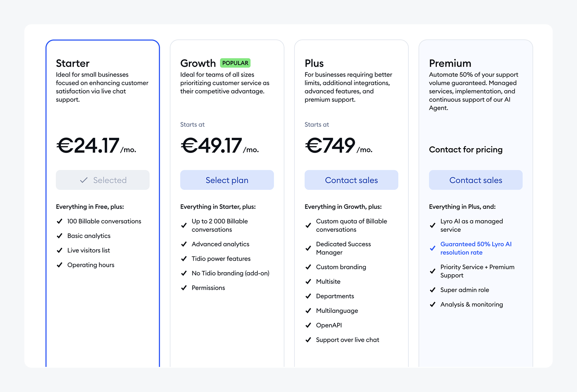Click the checkmark next to Super admin role
This screenshot has height=392, width=577.
point(433,290)
